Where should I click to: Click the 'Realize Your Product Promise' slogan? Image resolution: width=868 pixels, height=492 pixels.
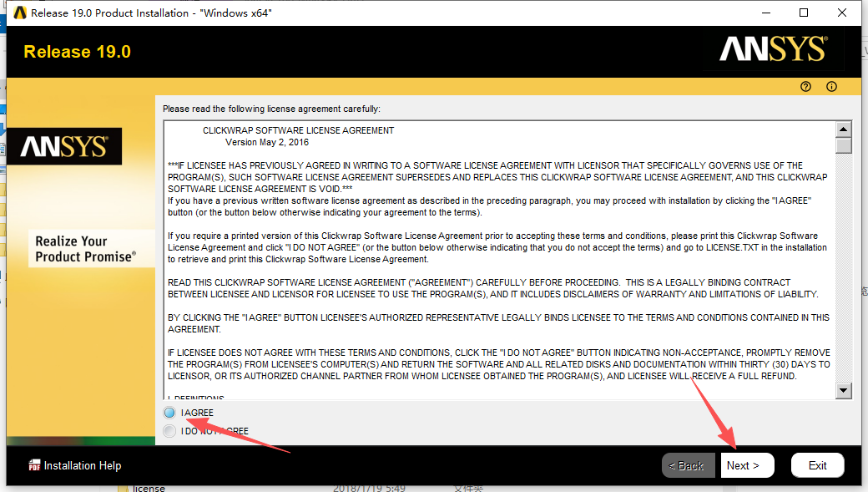pyautogui.click(x=85, y=249)
